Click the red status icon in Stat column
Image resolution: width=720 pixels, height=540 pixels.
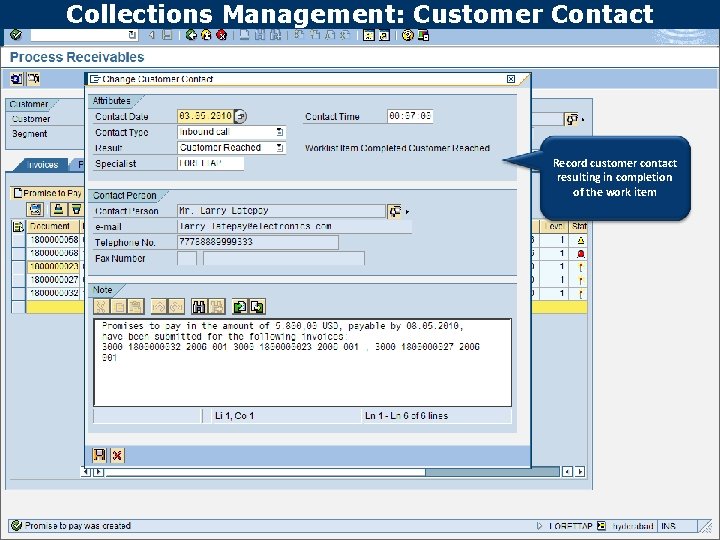pyautogui.click(x=580, y=253)
